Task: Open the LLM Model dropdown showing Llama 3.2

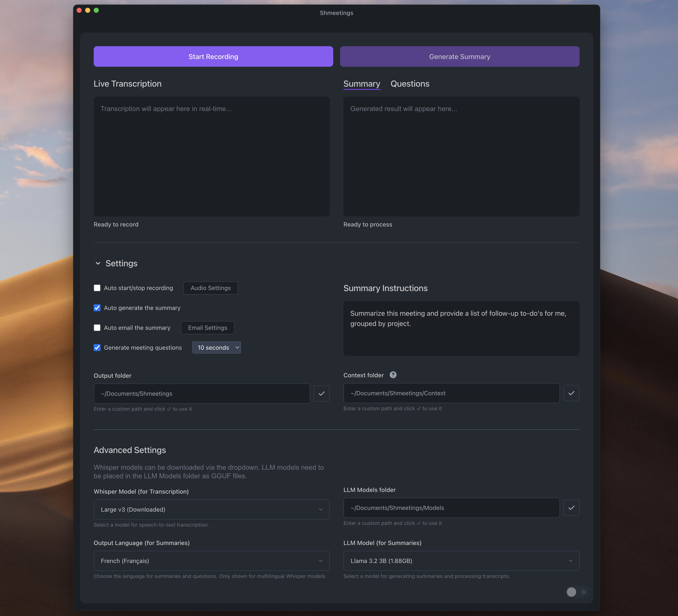Action: 461,561
